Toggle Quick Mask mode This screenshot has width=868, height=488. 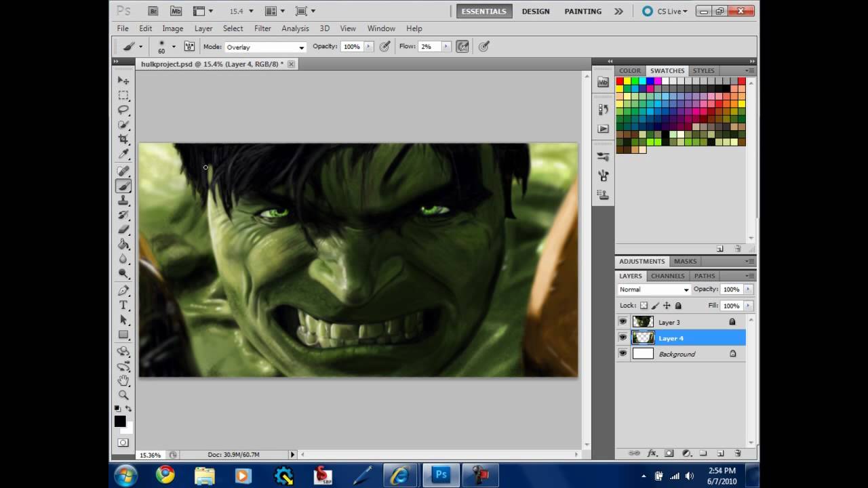[123, 443]
